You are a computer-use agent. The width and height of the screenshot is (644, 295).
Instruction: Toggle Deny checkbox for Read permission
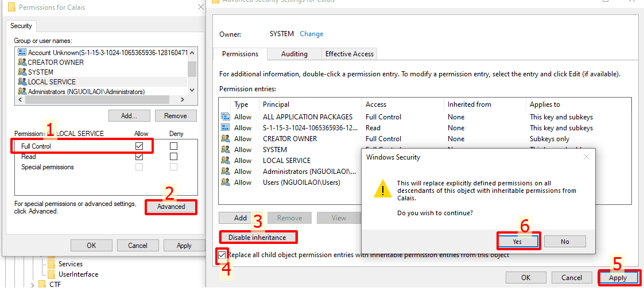174,157
